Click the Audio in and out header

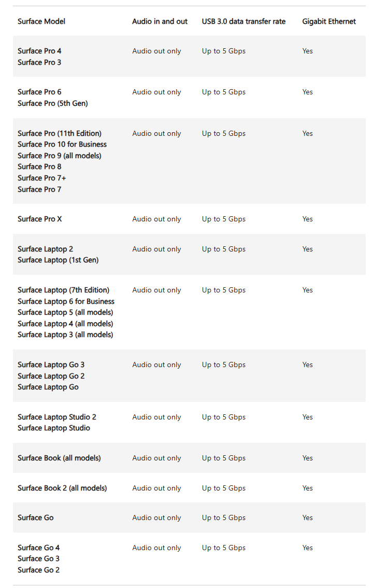(160, 21)
